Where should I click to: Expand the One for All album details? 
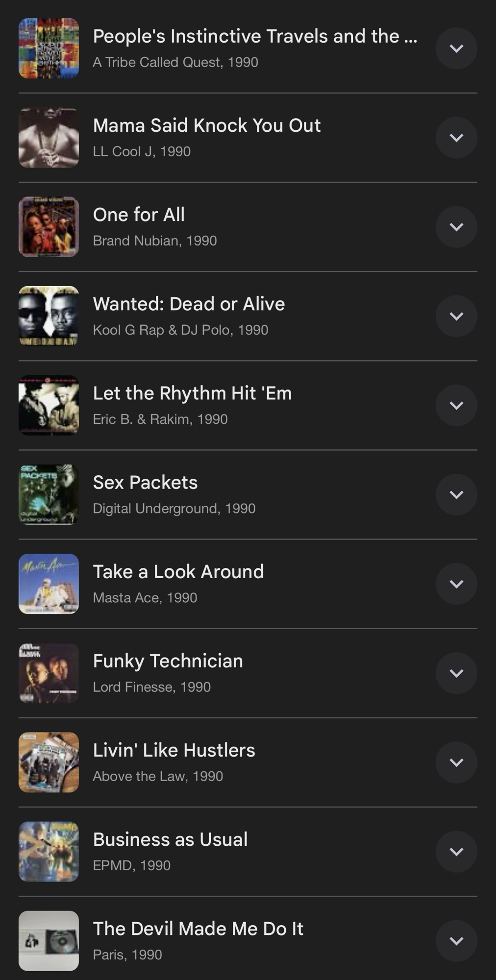[456, 227]
